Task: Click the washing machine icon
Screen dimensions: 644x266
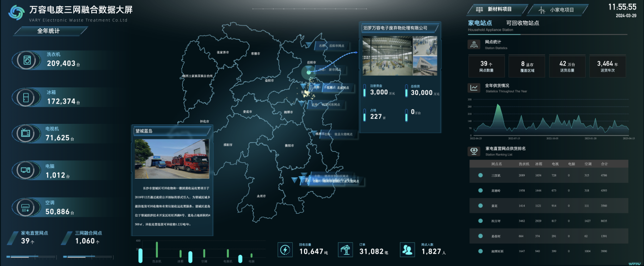Action: [27, 60]
